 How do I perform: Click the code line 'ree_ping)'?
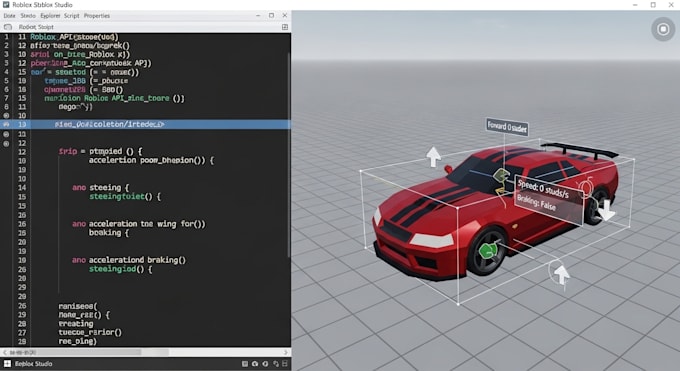pos(78,341)
